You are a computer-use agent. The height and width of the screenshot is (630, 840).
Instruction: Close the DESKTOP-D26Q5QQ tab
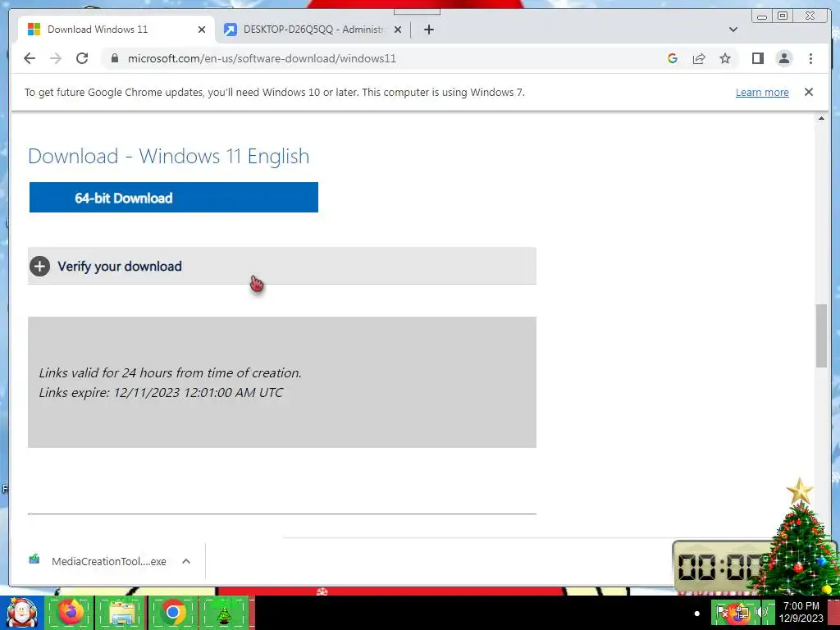(398, 30)
